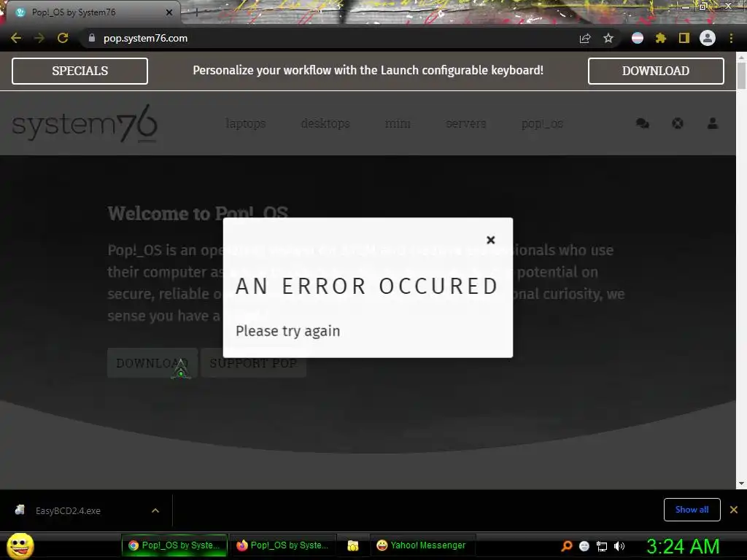
Task: Click the pop.system76.com address bar
Action: click(145, 38)
